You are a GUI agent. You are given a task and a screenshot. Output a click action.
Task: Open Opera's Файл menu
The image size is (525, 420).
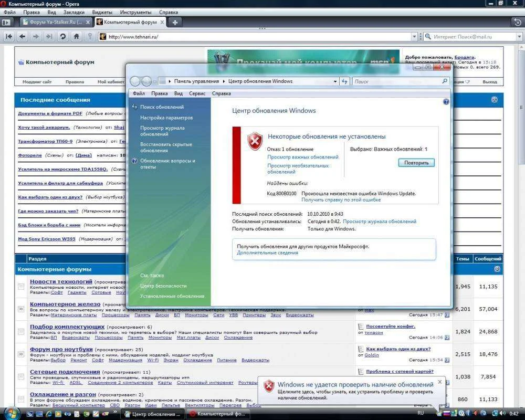tap(9, 12)
